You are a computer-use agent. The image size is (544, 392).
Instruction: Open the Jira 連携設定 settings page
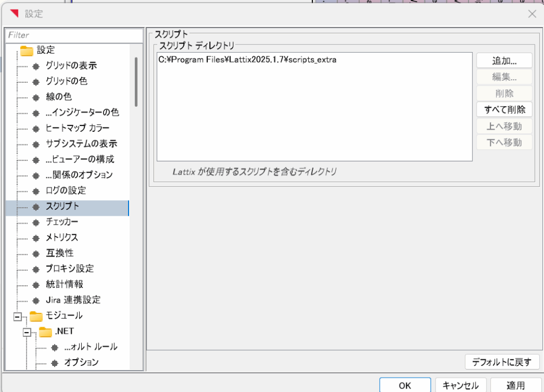73,300
